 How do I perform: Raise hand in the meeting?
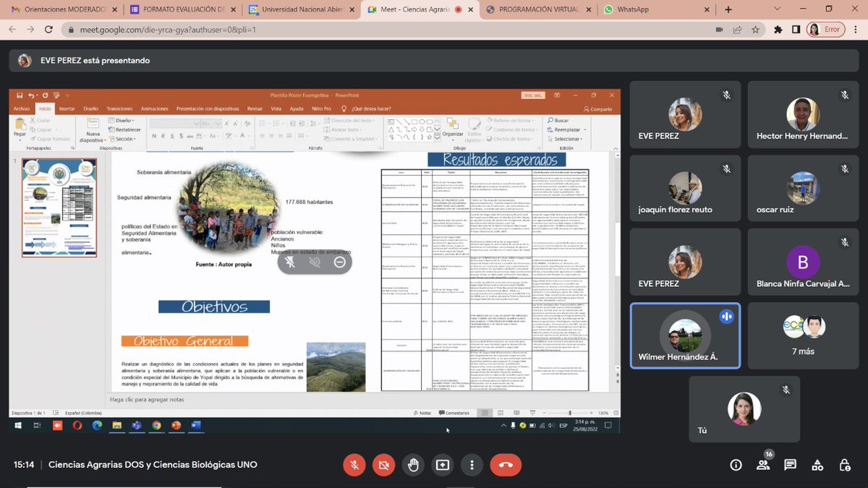413,465
